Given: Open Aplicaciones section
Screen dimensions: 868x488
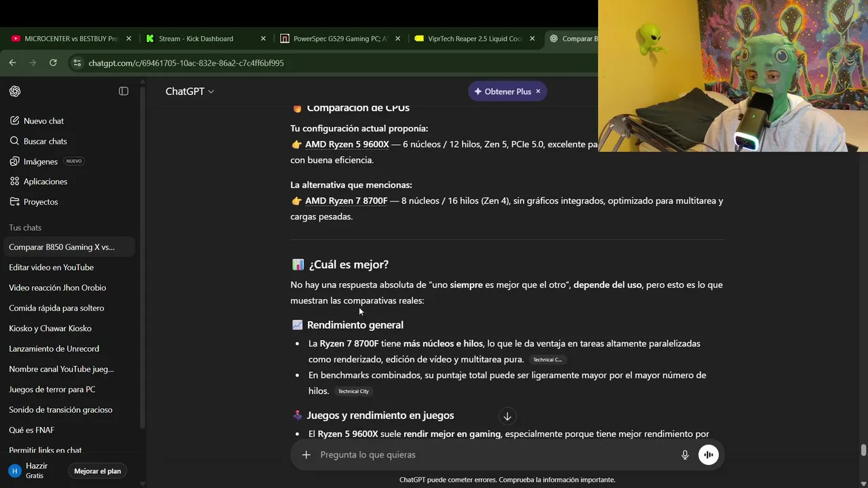Looking at the screenshot, I should click(45, 182).
